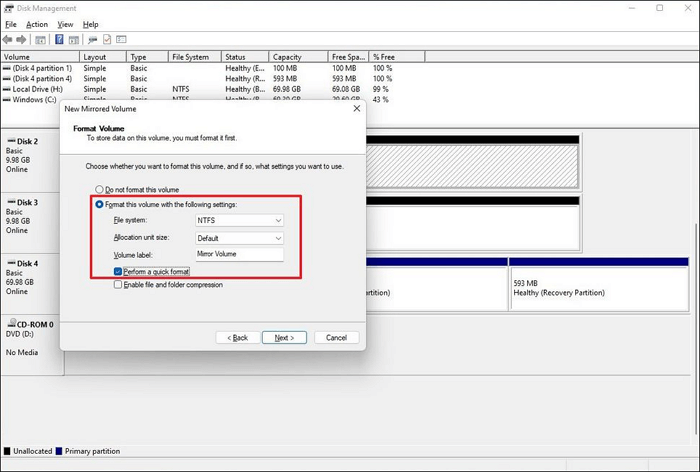Click the Primary partition legend blue swatch
Image resolution: width=700 pixels, height=472 pixels.
pos(59,451)
